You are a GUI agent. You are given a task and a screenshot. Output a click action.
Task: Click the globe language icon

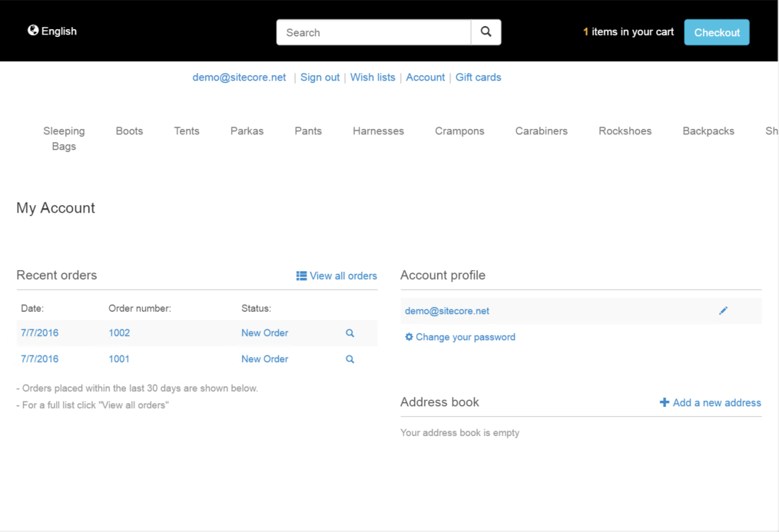[x=33, y=31]
